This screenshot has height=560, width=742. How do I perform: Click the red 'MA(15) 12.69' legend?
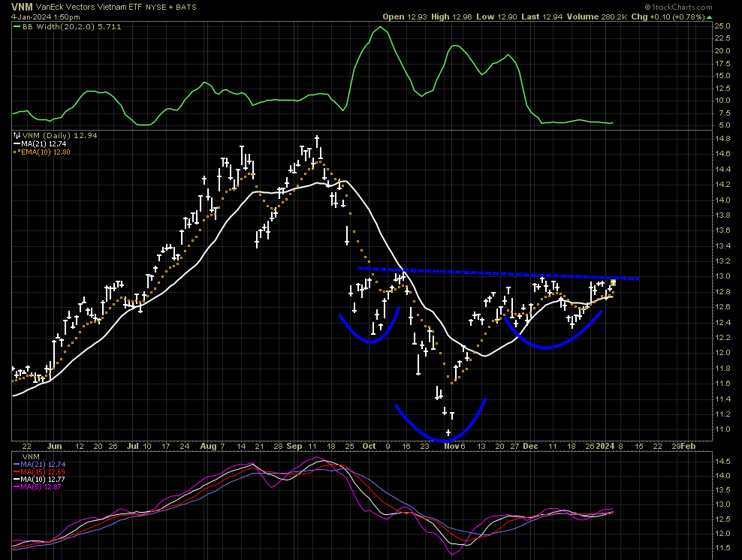coord(43,472)
